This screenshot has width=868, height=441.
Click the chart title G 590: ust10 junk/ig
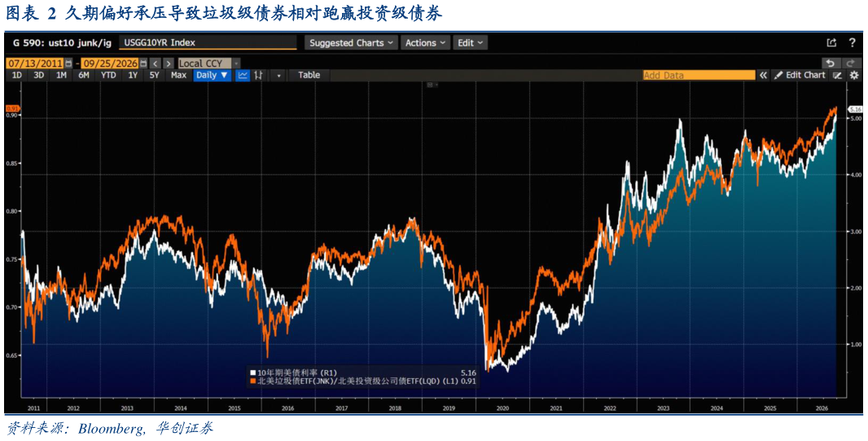[x=60, y=42]
